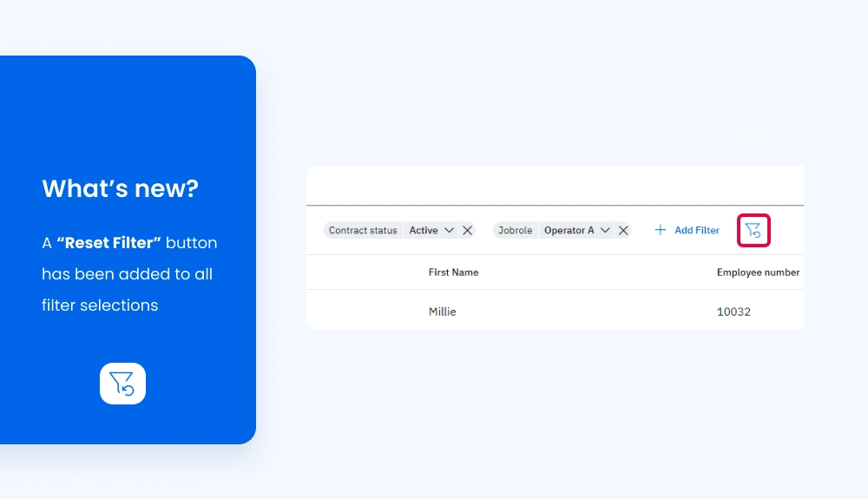Image resolution: width=868 pixels, height=499 pixels.
Task: Select the Millie cell in the table
Action: click(x=442, y=311)
